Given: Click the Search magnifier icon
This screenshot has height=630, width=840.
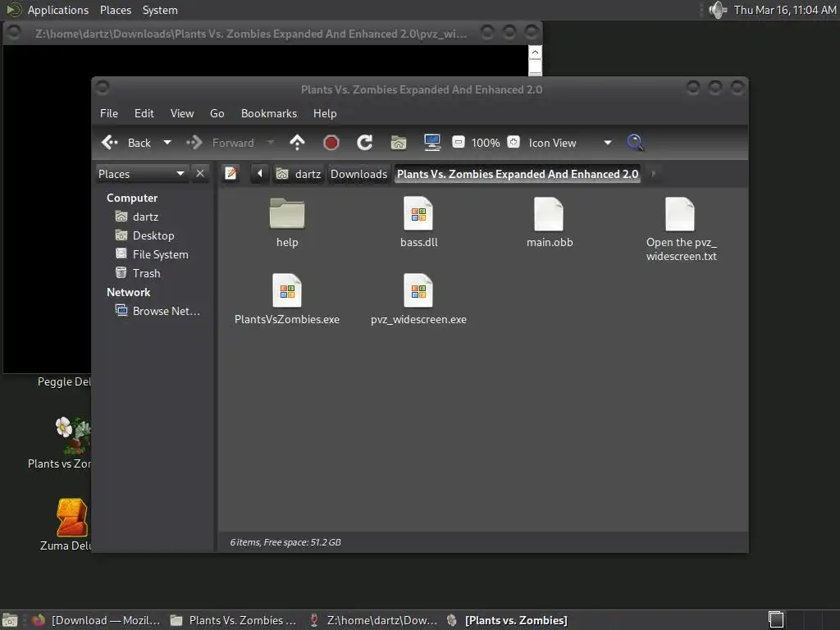Looking at the screenshot, I should click(x=635, y=143).
